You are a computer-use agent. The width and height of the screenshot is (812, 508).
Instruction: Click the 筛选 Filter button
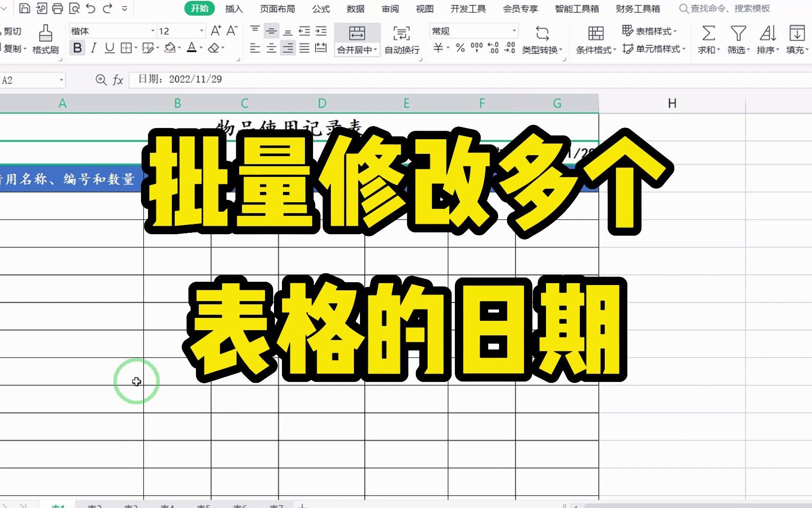pyautogui.click(x=738, y=40)
